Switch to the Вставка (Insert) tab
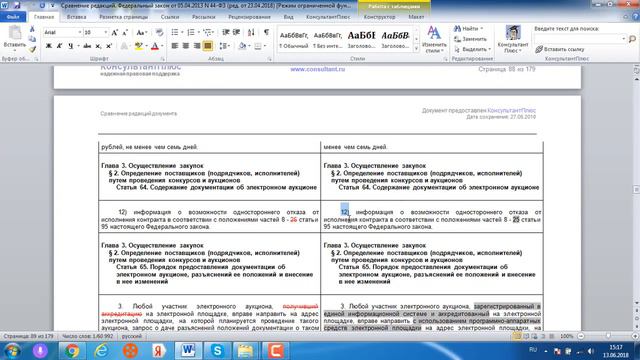 tap(76, 17)
